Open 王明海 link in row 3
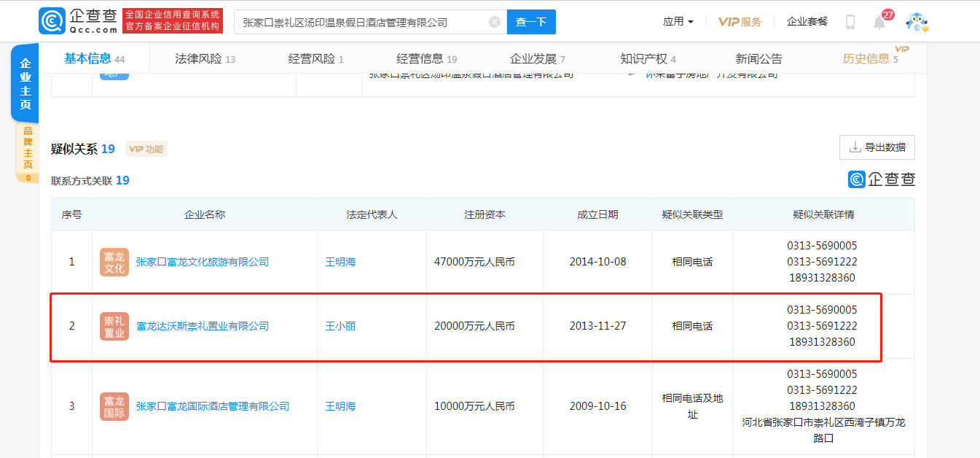The width and height of the screenshot is (980, 458). click(x=340, y=406)
